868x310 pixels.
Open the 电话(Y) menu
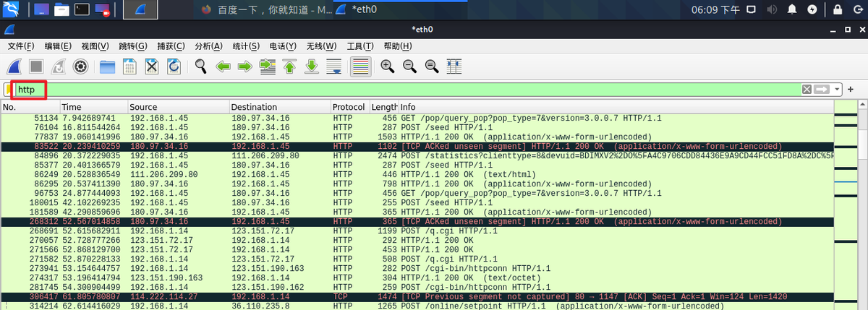click(283, 46)
